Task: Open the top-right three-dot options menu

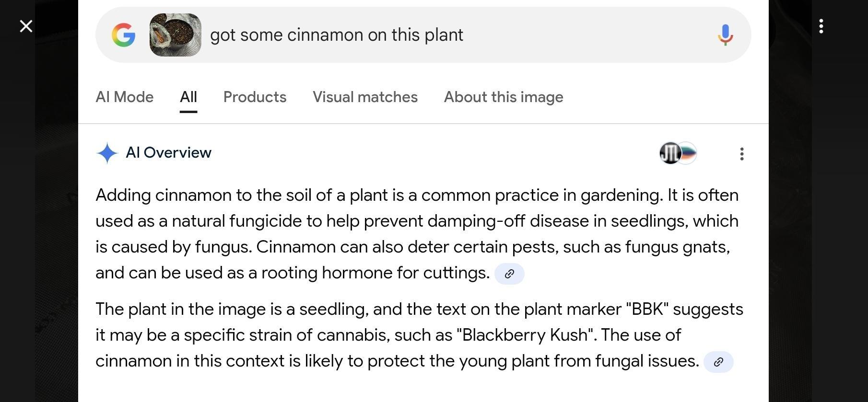Action: coord(821,26)
